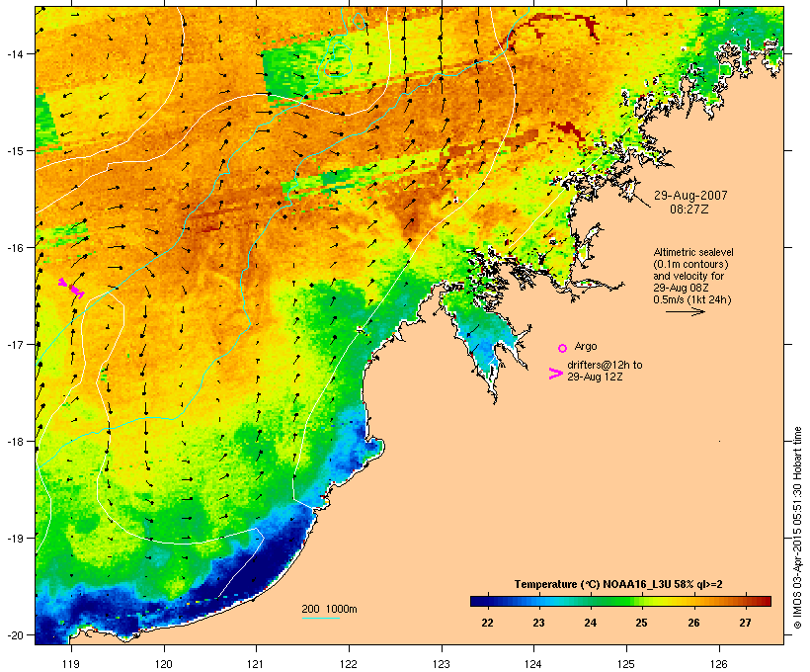Click the color bar tick label 24

(x=591, y=623)
